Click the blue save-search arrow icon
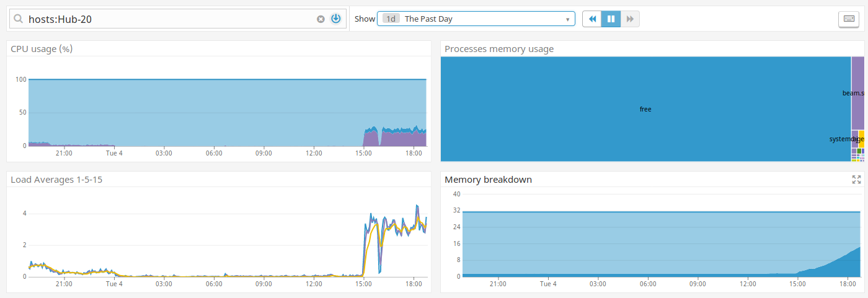The height and width of the screenshot is (298, 868). click(x=335, y=19)
